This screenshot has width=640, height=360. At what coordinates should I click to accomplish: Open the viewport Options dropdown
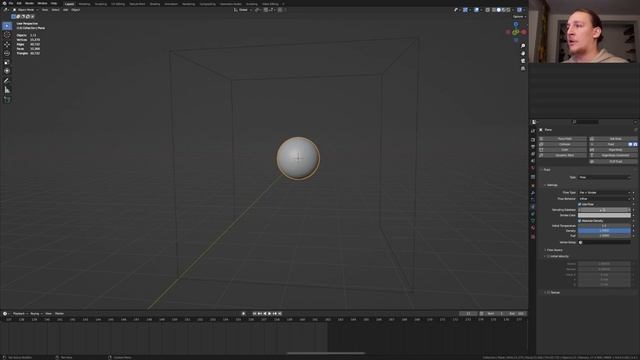(519, 17)
